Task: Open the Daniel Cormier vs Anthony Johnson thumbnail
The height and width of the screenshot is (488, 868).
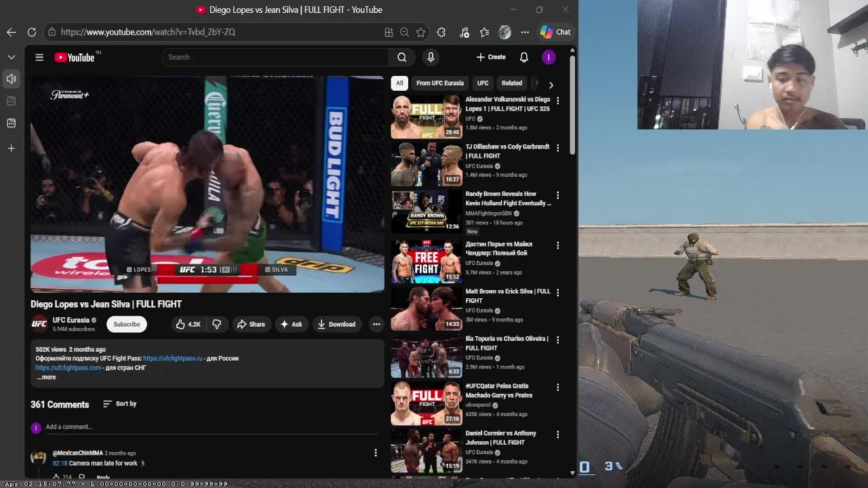Action: (x=427, y=450)
